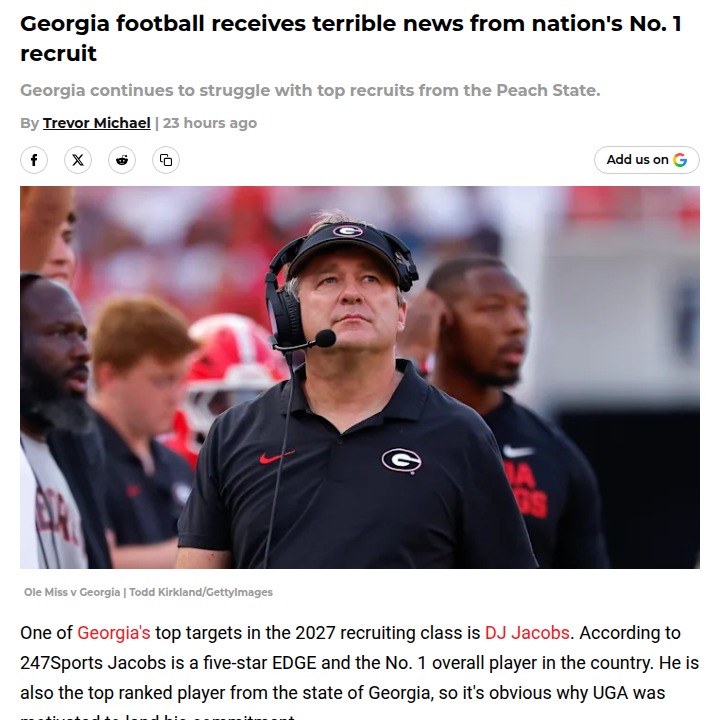
Task: Click the bearded man at photo's left edge
Action: [55, 370]
